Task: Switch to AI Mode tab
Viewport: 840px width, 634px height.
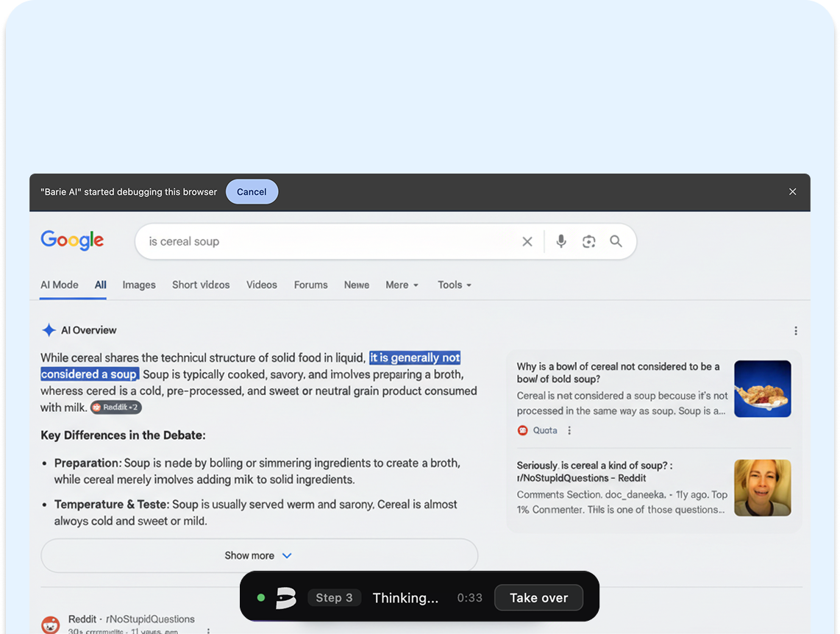Action: tap(60, 285)
